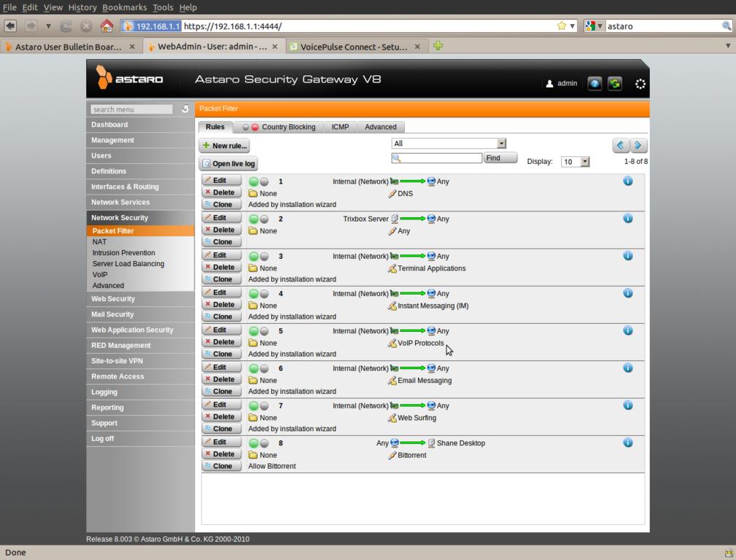
Task: Go to previous page of rules arrow
Action: click(621, 146)
